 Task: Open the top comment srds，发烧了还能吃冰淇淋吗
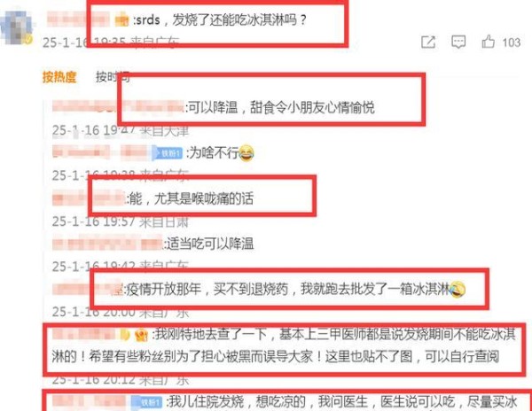click(221, 20)
